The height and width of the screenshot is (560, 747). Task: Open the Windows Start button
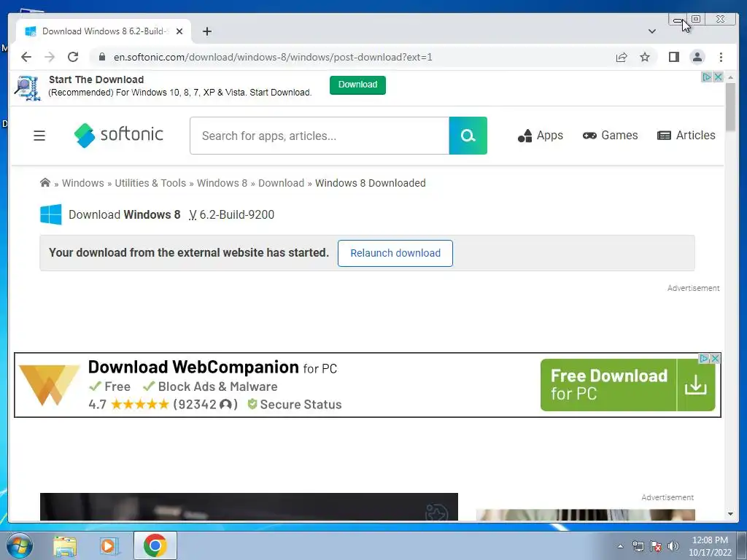[x=20, y=545]
